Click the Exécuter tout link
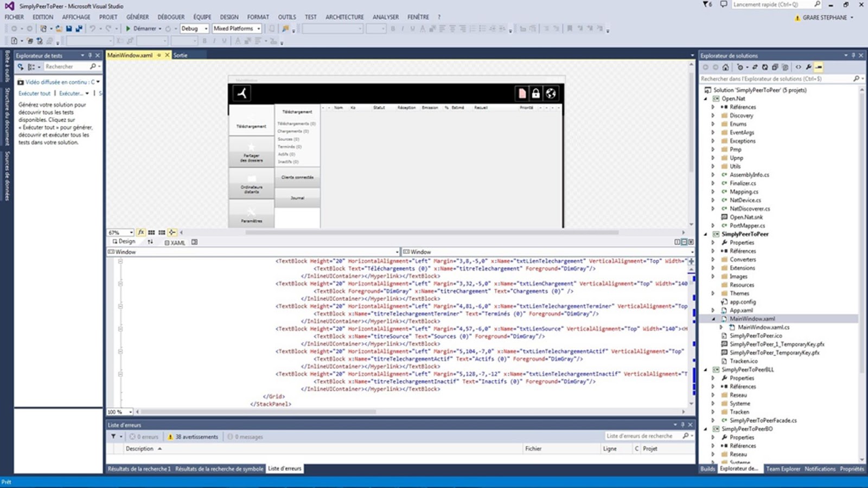The width and height of the screenshot is (868, 488). [34, 93]
